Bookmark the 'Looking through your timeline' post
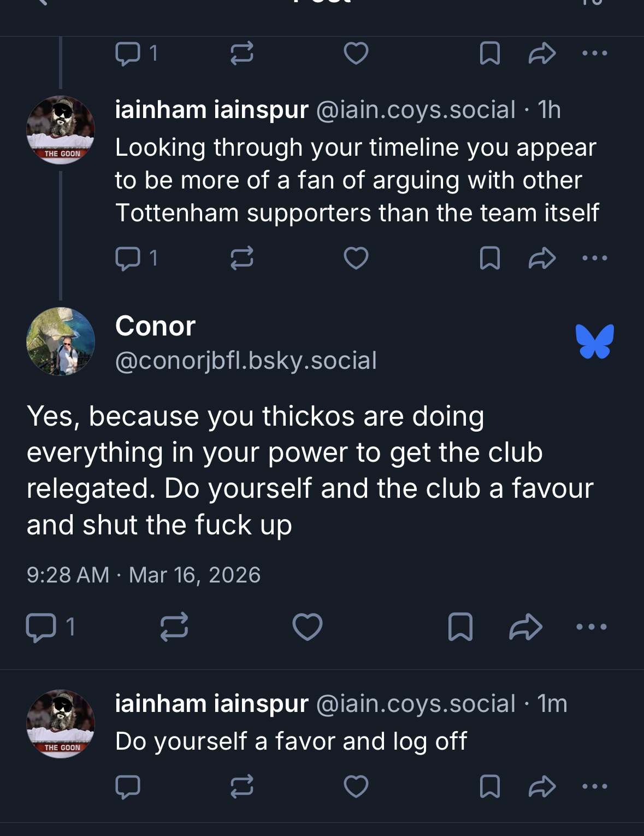The image size is (644, 836). (489, 258)
